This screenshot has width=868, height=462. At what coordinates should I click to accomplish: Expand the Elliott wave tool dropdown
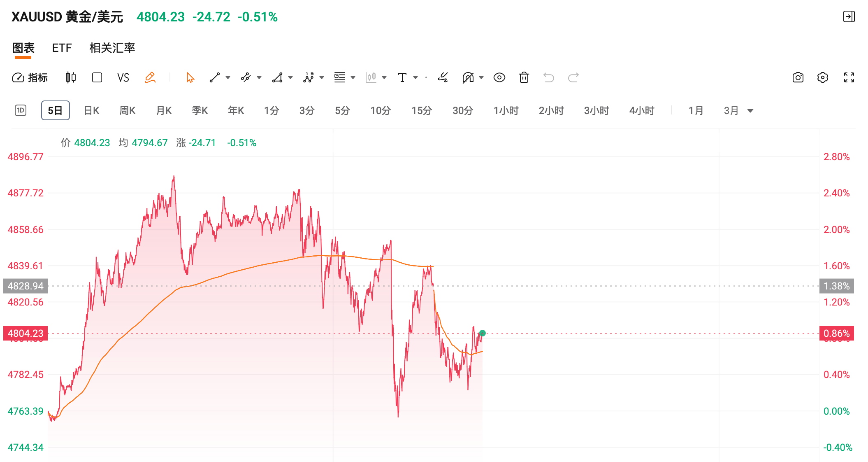[x=320, y=77]
